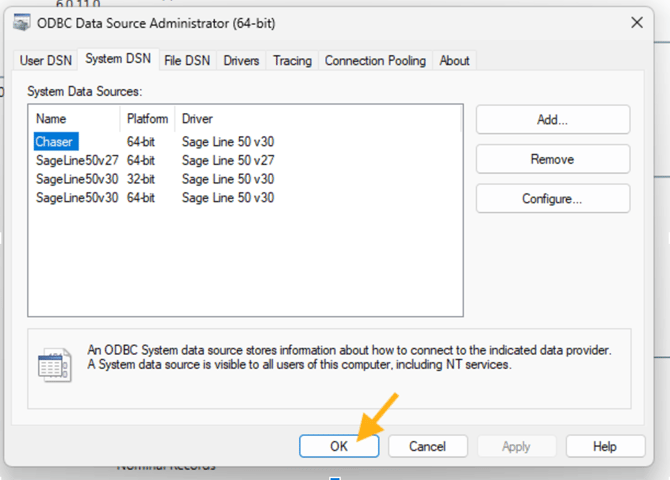This screenshot has height=480, width=670.
Task: Close the ODBC Data Source Administrator window
Action: point(636,22)
